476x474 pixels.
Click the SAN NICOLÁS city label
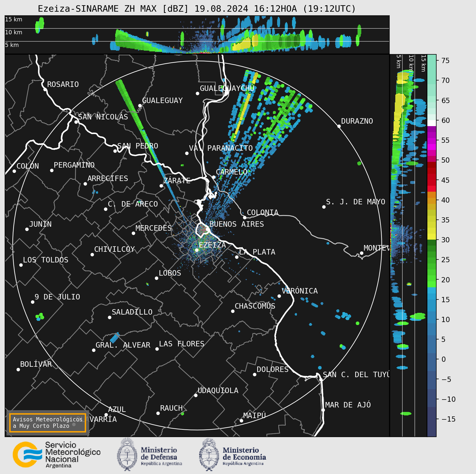(x=103, y=117)
